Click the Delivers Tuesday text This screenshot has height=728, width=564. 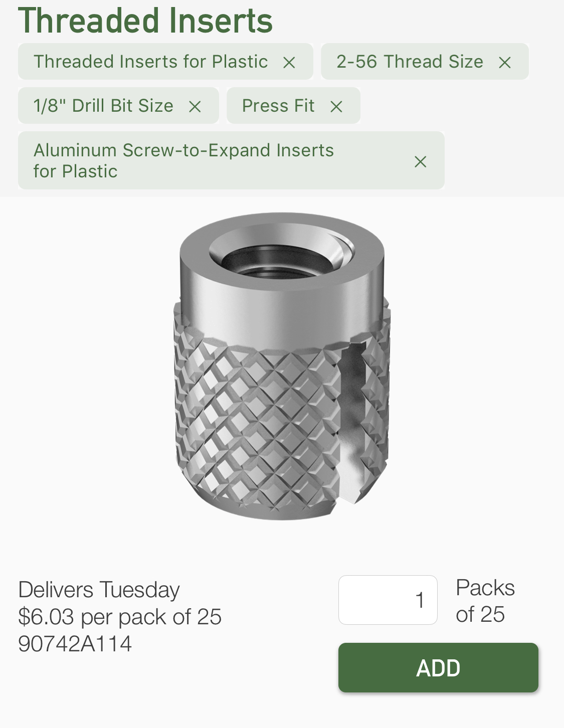point(99,590)
